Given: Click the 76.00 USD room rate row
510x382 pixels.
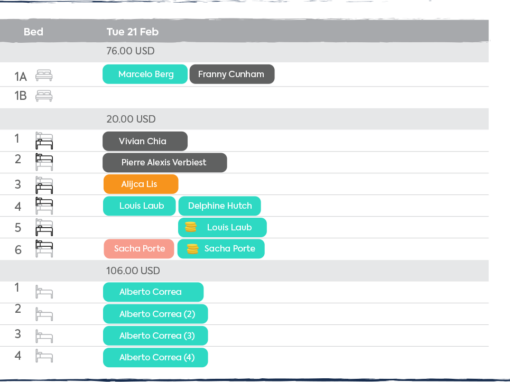Looking at the screenshot, I should point(244,51).
